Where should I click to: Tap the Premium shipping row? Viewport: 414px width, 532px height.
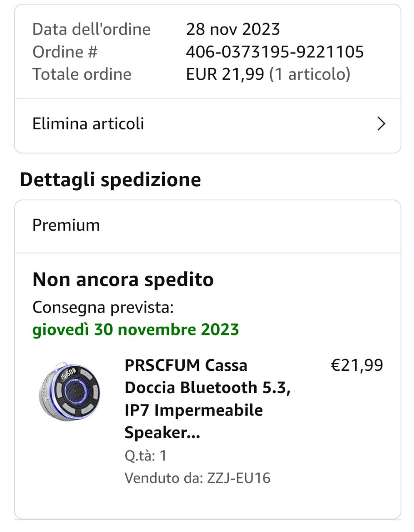coord(208,226)
